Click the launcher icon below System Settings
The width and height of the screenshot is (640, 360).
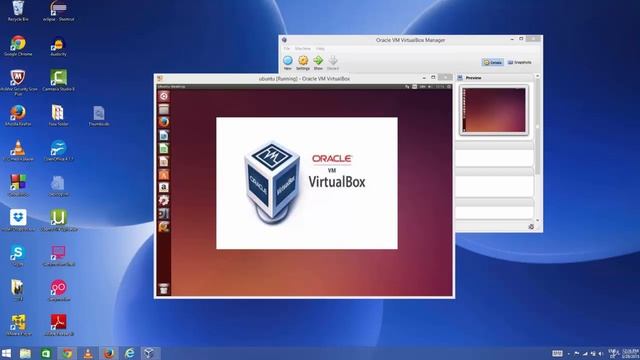pos(164,213)
